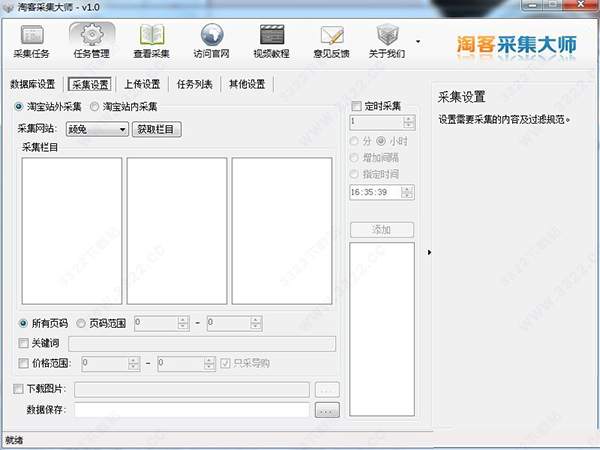Click the scheduled times list box
Image resolution: width=600 pixels, height=450 pixels.
382,329
